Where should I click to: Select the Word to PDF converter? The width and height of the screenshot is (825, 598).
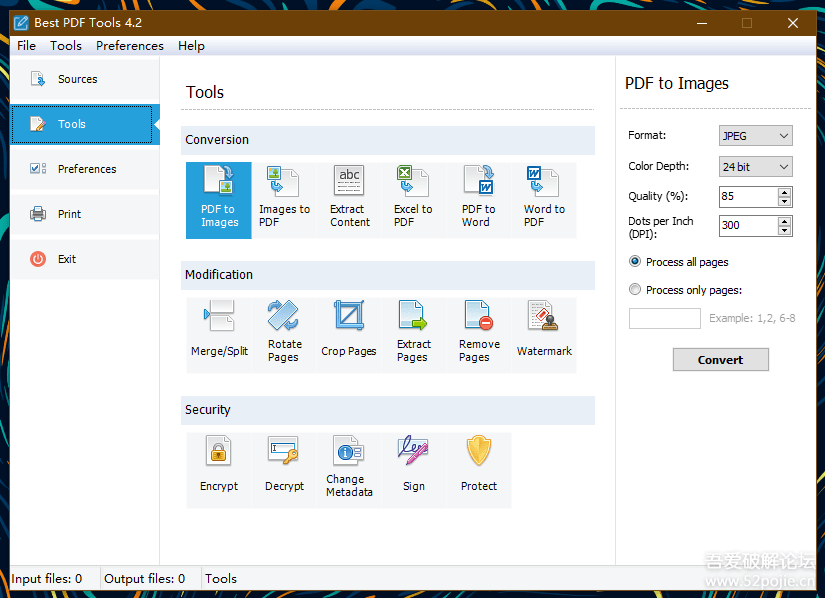[544, 200]
